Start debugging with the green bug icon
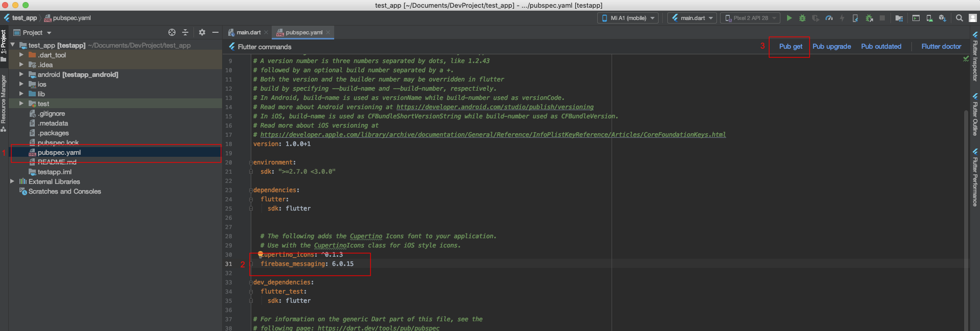 [802, 18]
